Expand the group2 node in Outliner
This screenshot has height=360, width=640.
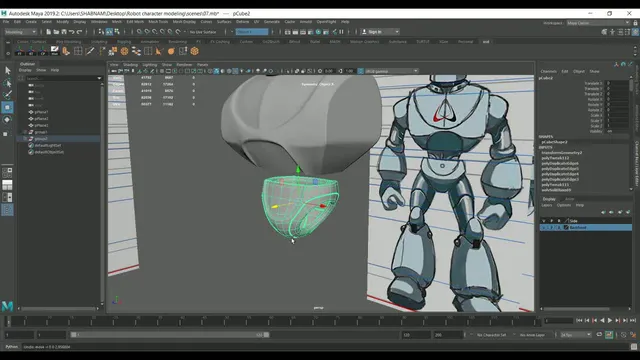tap(25, 139)
